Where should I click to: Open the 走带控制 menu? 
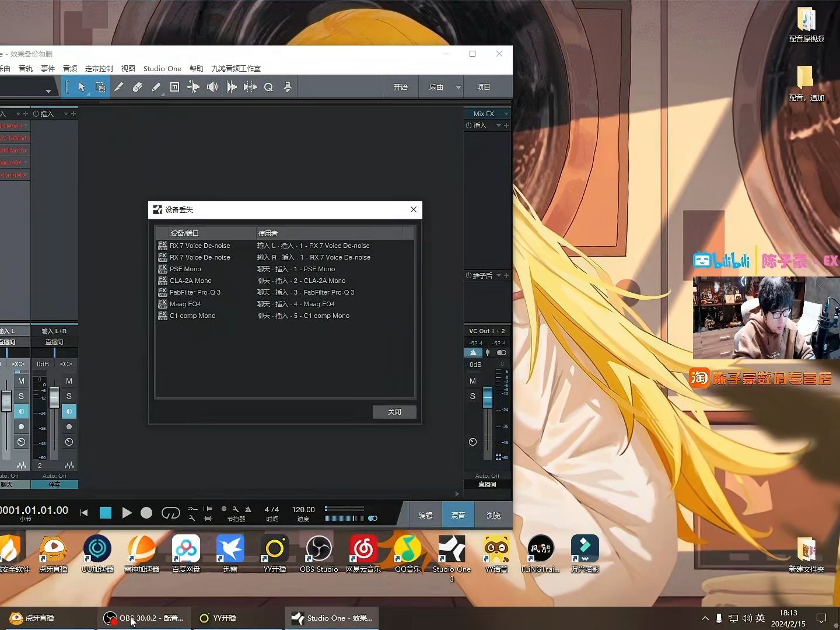click(x=99, y=68)
